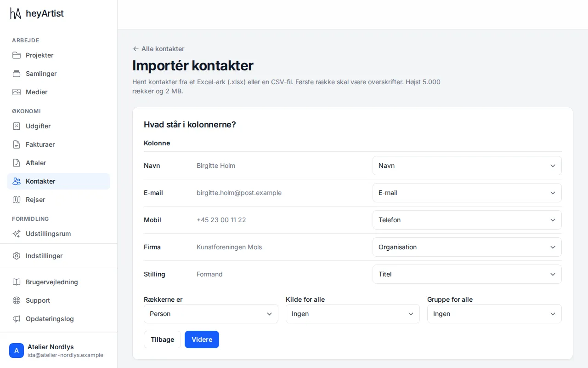The height and width of the screenshot is (368, 588).
Task: Click the Atelier Nordlys account name
Action: [51, 347]
